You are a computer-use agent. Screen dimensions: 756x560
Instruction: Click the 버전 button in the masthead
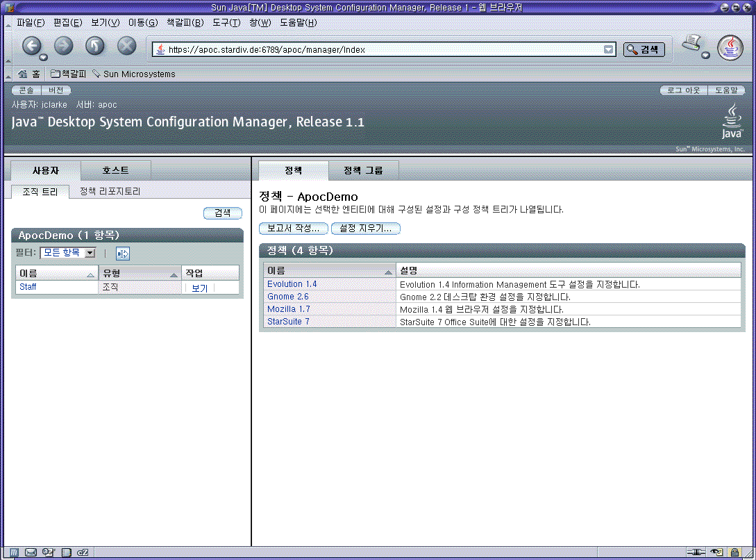point(56,90)
